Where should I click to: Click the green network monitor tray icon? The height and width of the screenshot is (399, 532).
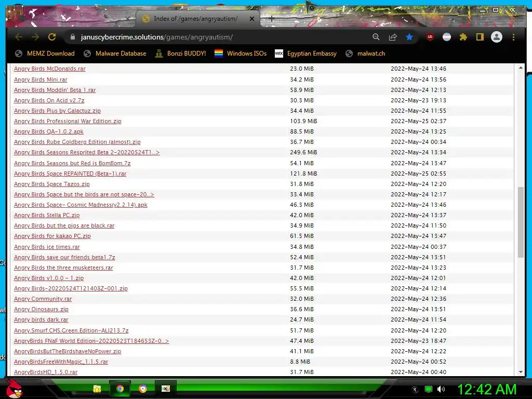click(429, 390)
